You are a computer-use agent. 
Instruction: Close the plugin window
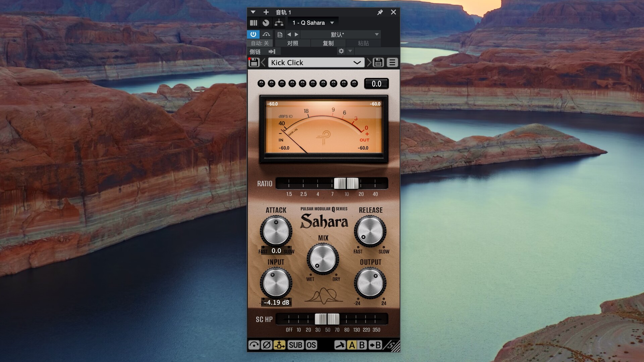click(x=393, y=12)
